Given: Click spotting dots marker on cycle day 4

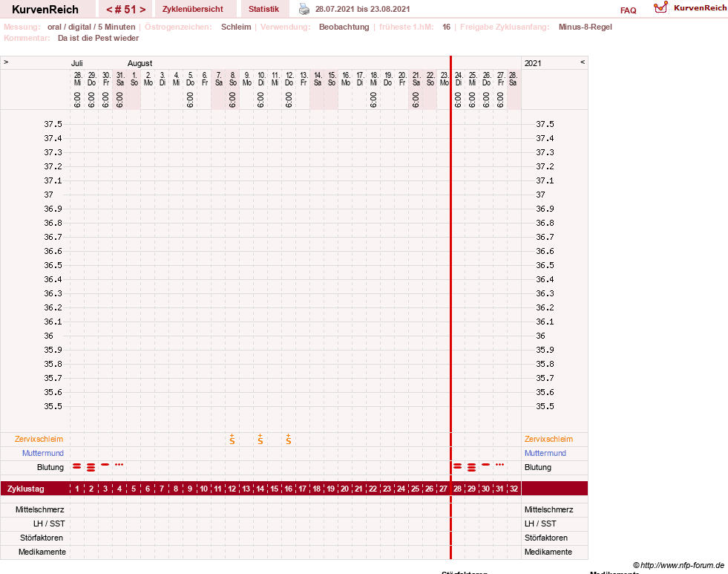Looking at the screenshot, I should (119, 464).
